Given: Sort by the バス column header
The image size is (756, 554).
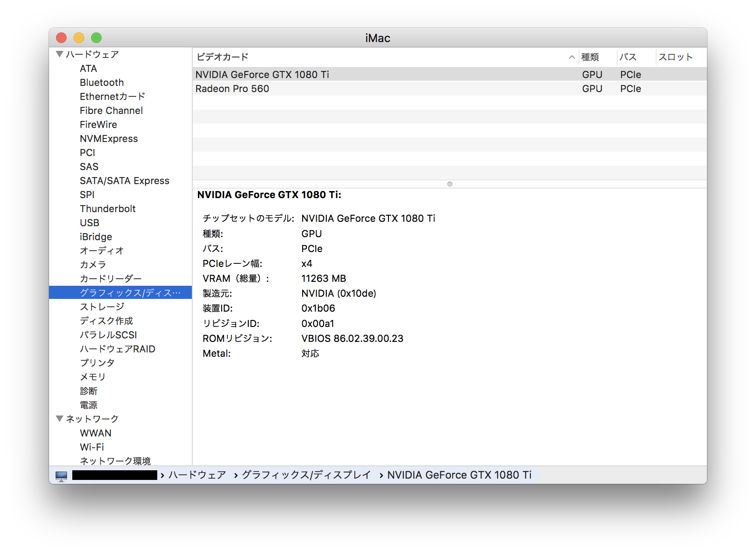Looking at the screenshot, I should coord(627,57).
